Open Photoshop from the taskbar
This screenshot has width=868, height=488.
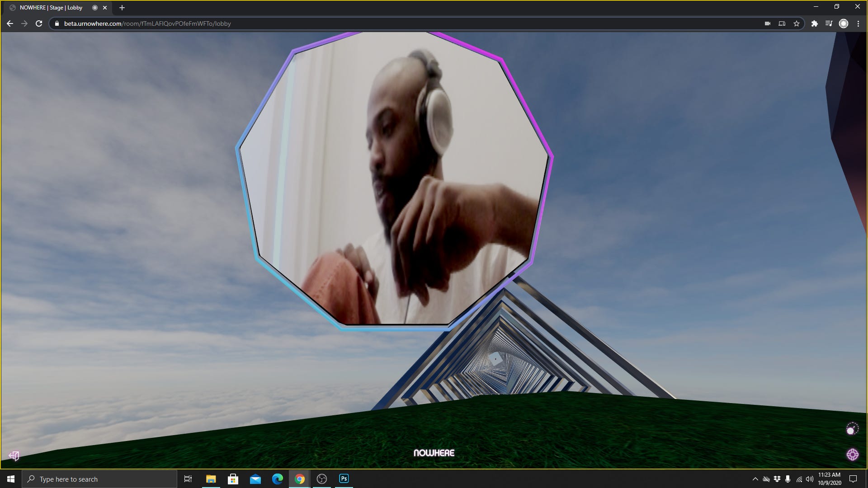click(x=344, y=479)
